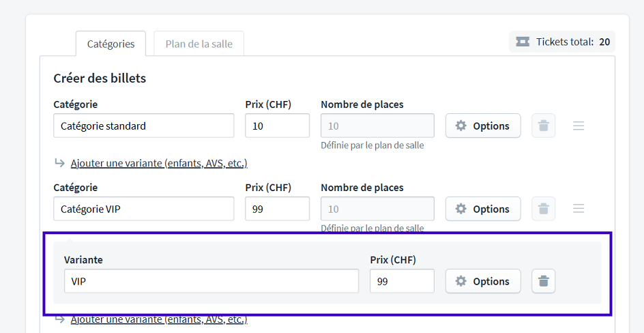Image resolution: width=644 pixels, height=333 pixels.
Task: Focus the Catégorie standard name field
Action: click(143, 126)
